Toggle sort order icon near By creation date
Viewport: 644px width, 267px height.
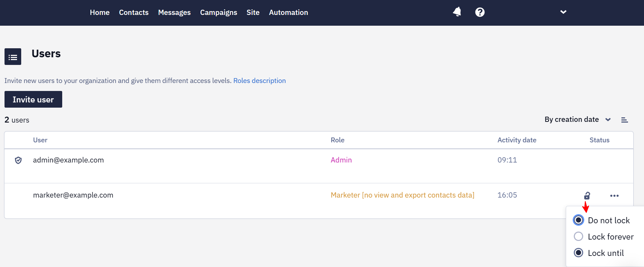click(x=625, y=120)
